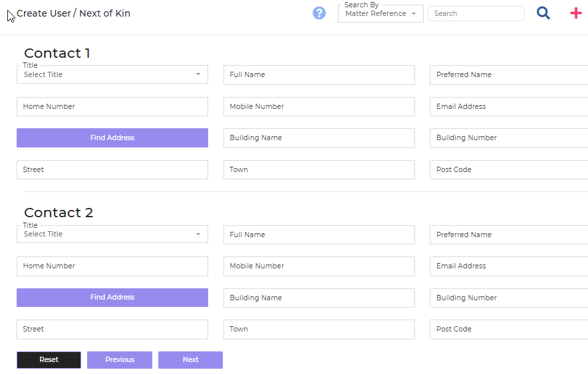Open the Search By Matter Reference dropdown
Screen dimensions: 588x374
380,14
